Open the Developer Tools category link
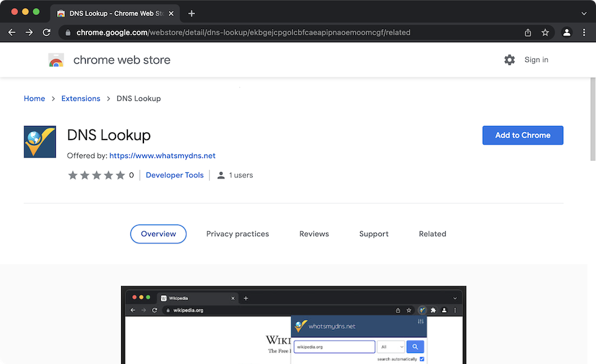The width and height of the screenshot is (596, 364). click(174, 175)
